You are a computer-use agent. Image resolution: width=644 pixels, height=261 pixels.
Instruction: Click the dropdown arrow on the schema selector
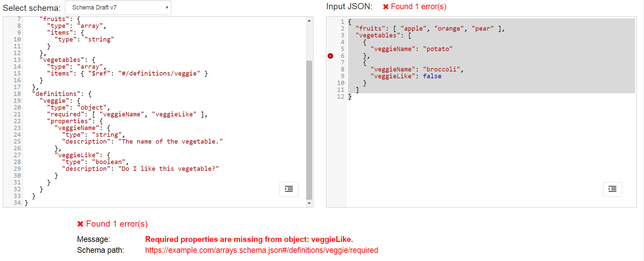point(166,7)
